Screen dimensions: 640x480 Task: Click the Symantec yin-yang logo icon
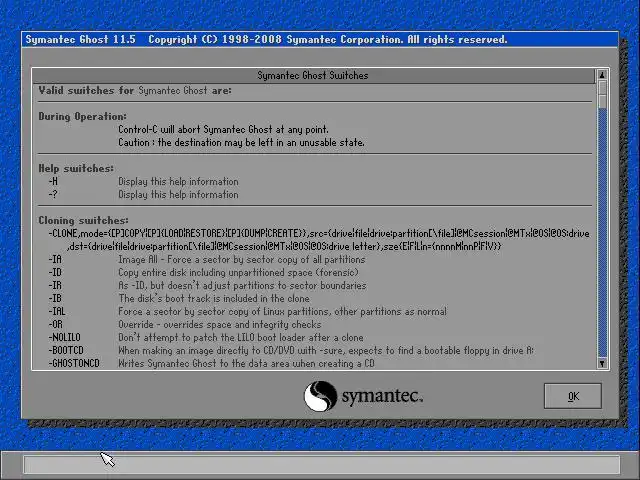pos(320,396)
